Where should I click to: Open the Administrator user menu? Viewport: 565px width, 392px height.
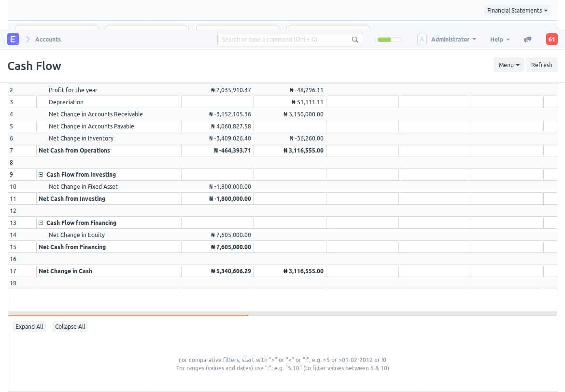[453, 40]
